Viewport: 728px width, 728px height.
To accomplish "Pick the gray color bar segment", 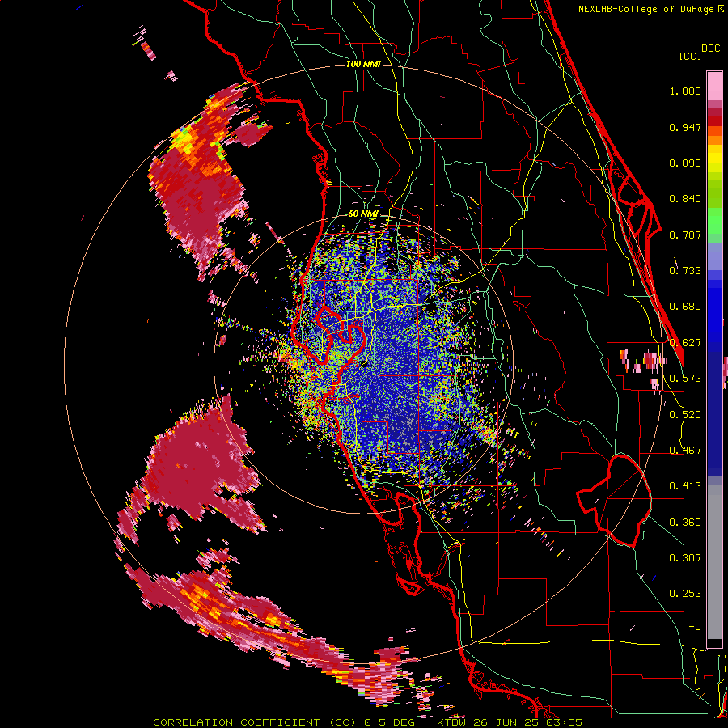I will [714, 562].
